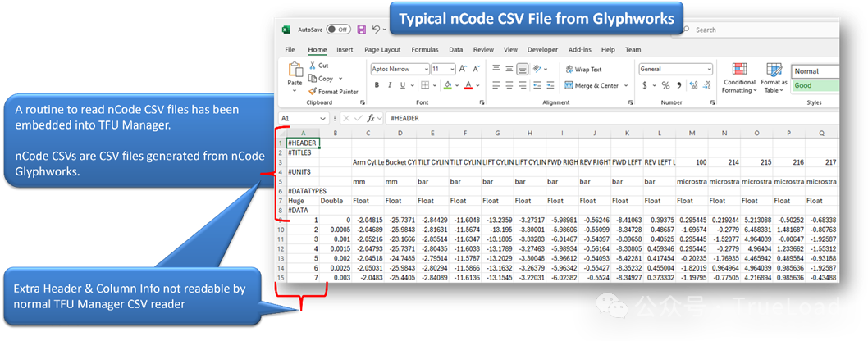The width and height of the screenshot is (868, 341).
Task: Click the Middle Align icon
Action: click(509, 69)
